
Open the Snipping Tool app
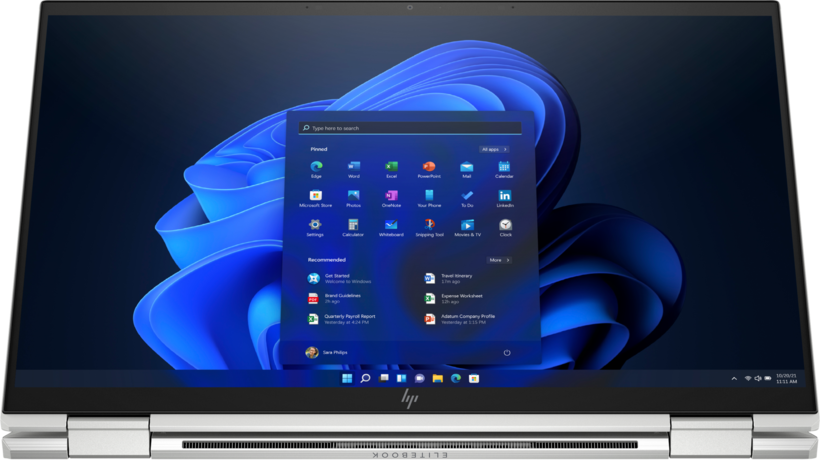pos(429,225)
